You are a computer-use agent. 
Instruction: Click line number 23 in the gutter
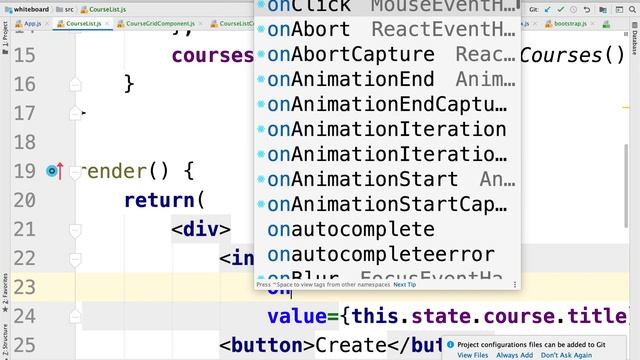24,287
